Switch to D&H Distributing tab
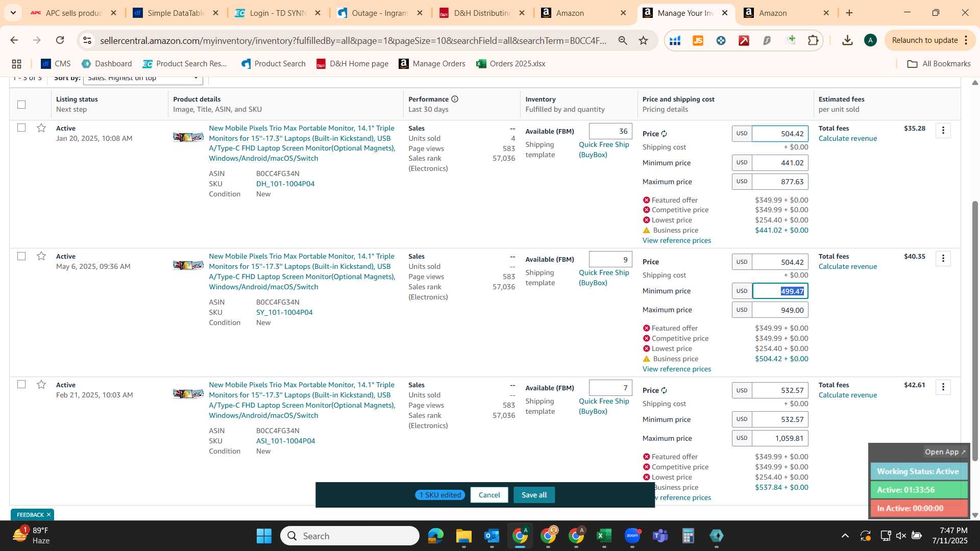 point(482,13)
